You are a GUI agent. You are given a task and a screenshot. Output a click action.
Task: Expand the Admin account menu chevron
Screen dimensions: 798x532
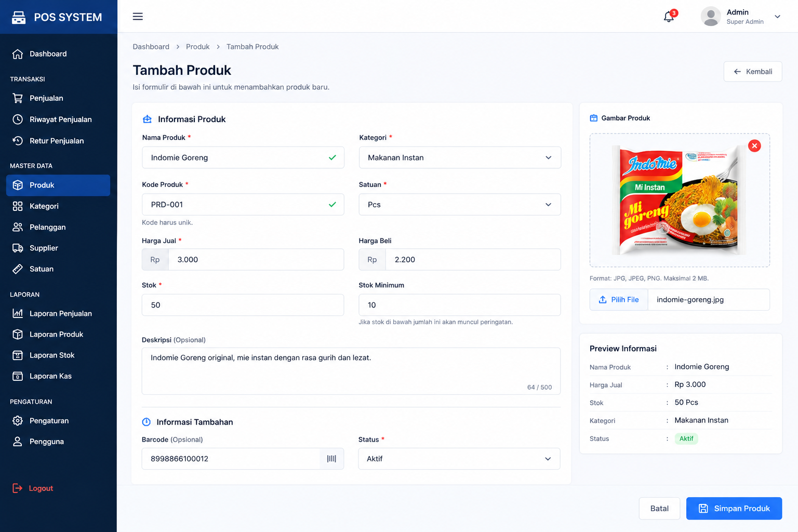click(x=778, y=17)
